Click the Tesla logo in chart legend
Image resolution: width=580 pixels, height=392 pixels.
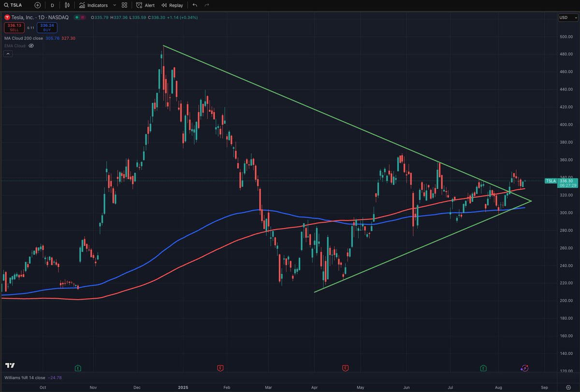(x=7, y=17)
